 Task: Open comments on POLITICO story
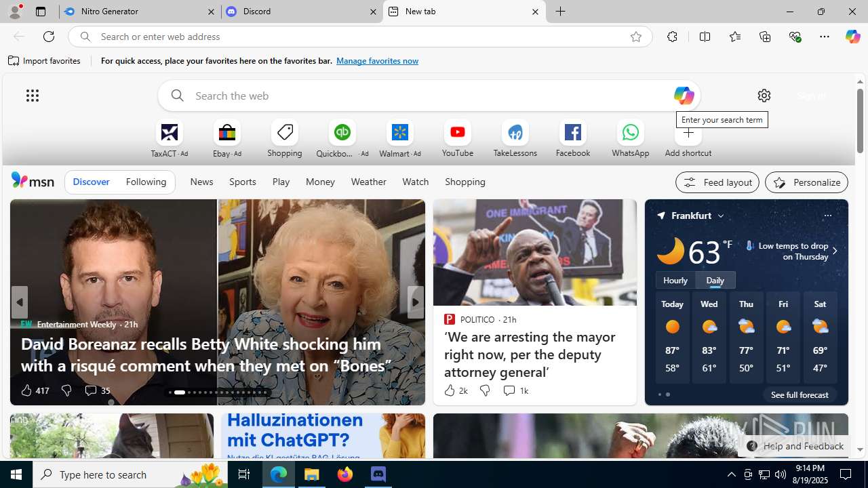[x=515, y=390]
